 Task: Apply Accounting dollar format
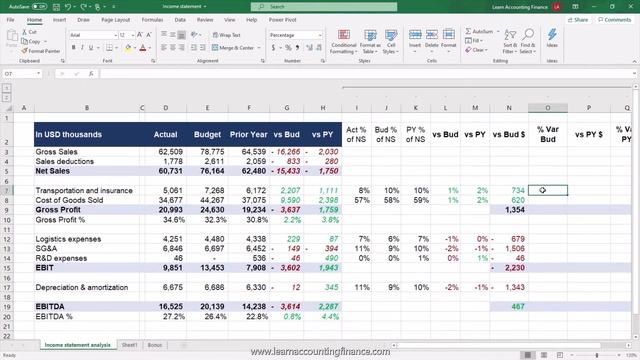[x=273, y=48]
